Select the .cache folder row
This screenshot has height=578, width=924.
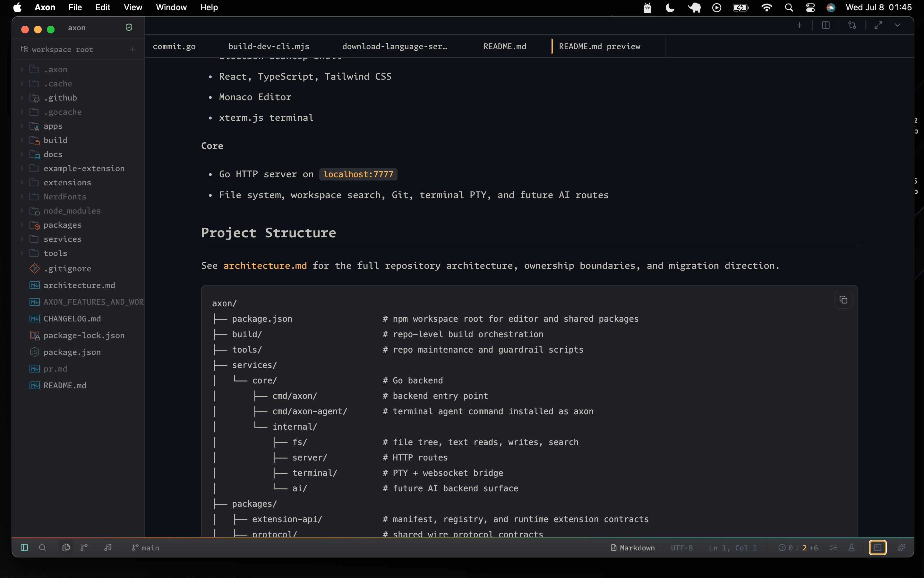[x=78, y=84]
